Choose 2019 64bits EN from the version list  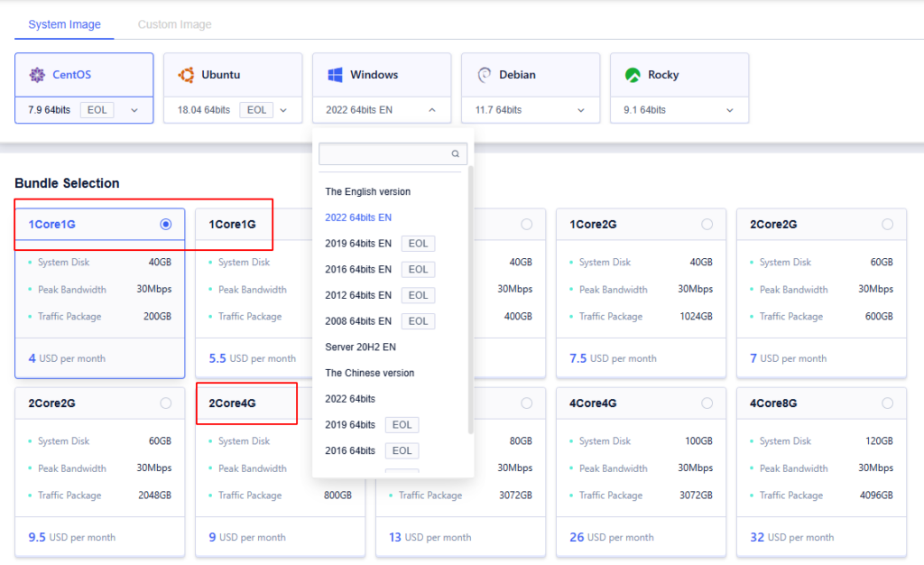[x=358, y=244]
